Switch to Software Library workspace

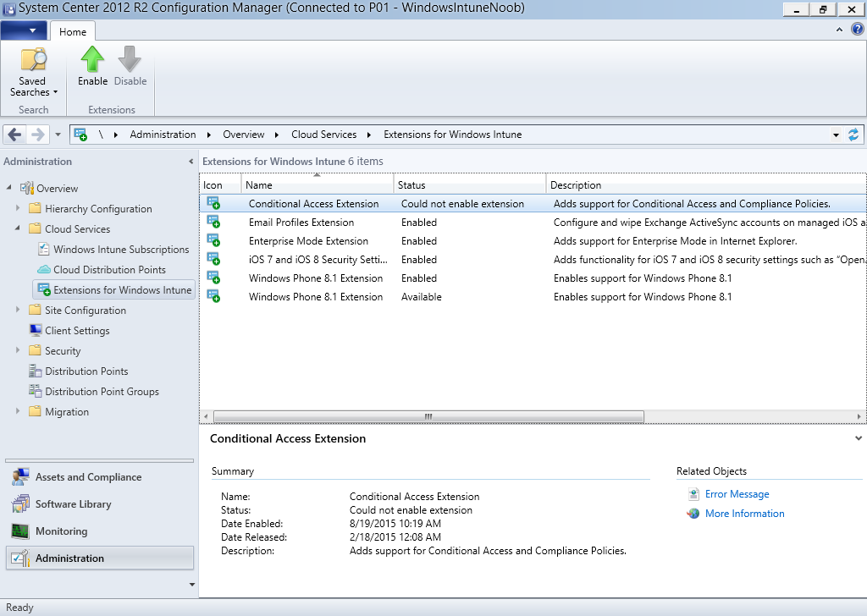click(x=100, y=503)
